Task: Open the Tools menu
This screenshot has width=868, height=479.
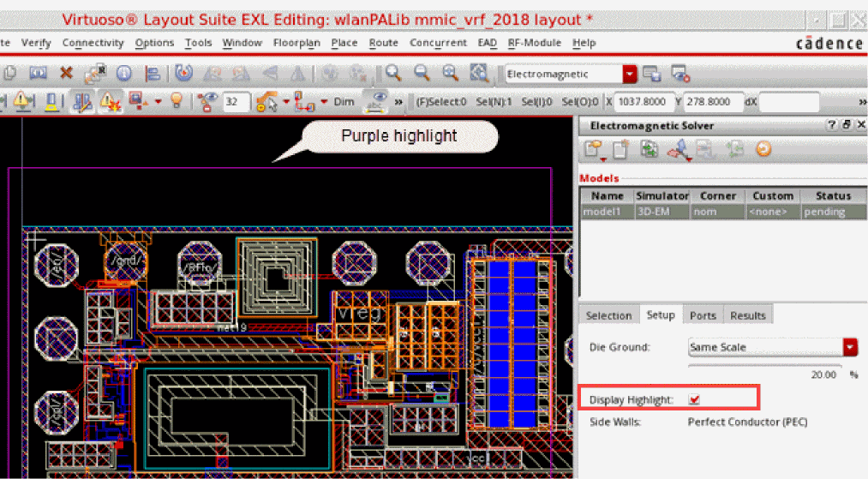Action: [x=198, y=43]
